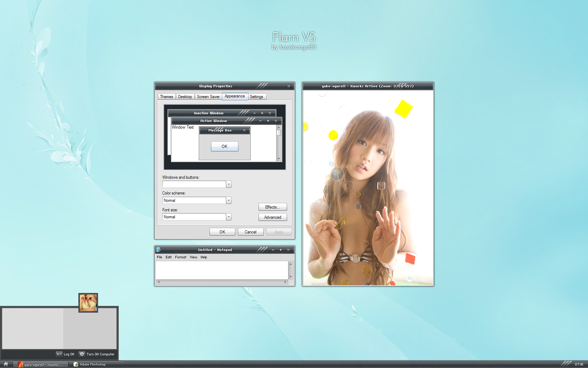Click Notepad vertical scrollbar down arrow
The width and height of the screenshot is (588, 368).
click(290, 277)
